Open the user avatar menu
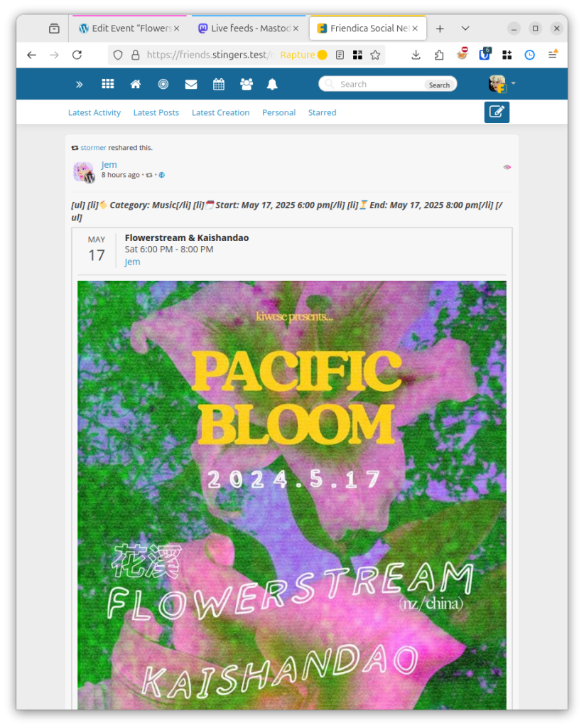This screenshot has width=584, height=728. [502, 84]
